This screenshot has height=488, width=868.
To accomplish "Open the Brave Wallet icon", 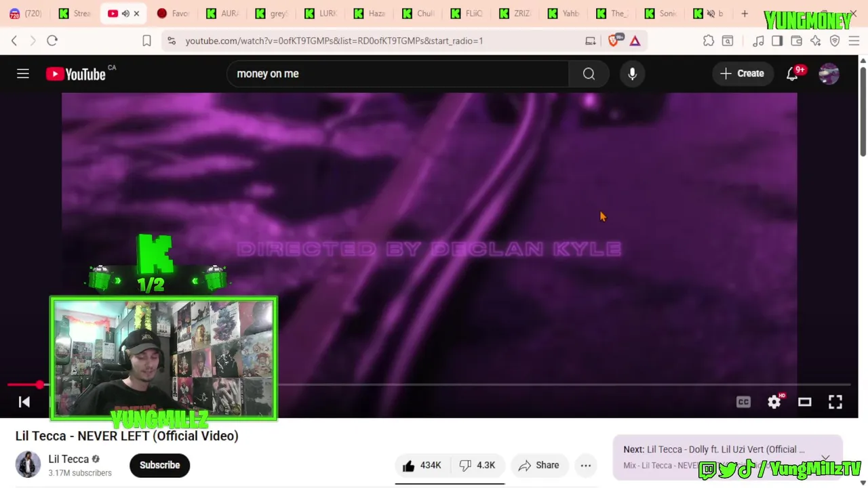I will (797, 41).
